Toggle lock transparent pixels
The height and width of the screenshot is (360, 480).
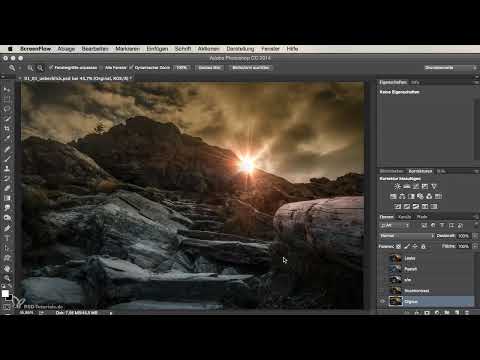[398, 246]
